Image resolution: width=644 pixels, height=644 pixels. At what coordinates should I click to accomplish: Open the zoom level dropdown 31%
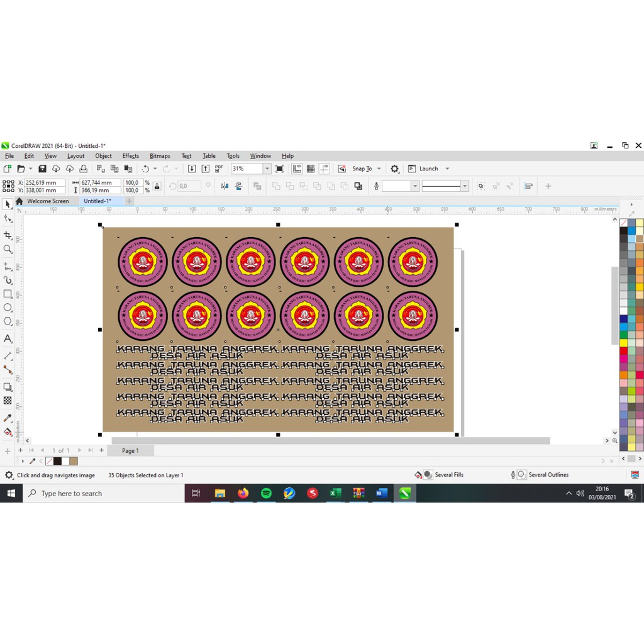click(x=267, y=169)
